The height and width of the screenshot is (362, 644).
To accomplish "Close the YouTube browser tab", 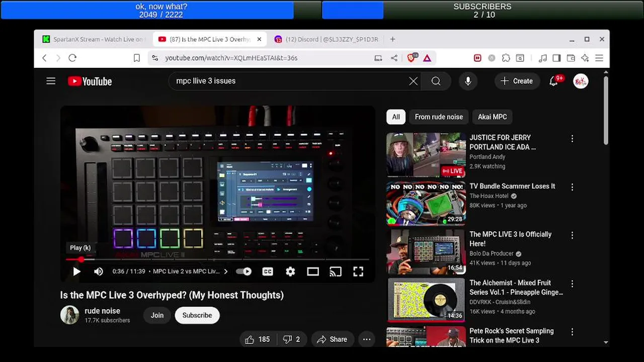I will pos(259,39).
